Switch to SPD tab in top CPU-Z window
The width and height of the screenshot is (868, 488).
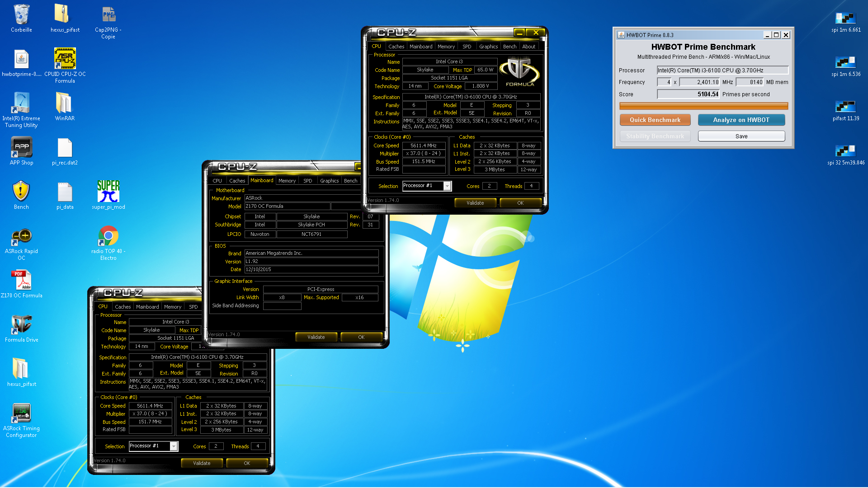(x=467, y=47)
